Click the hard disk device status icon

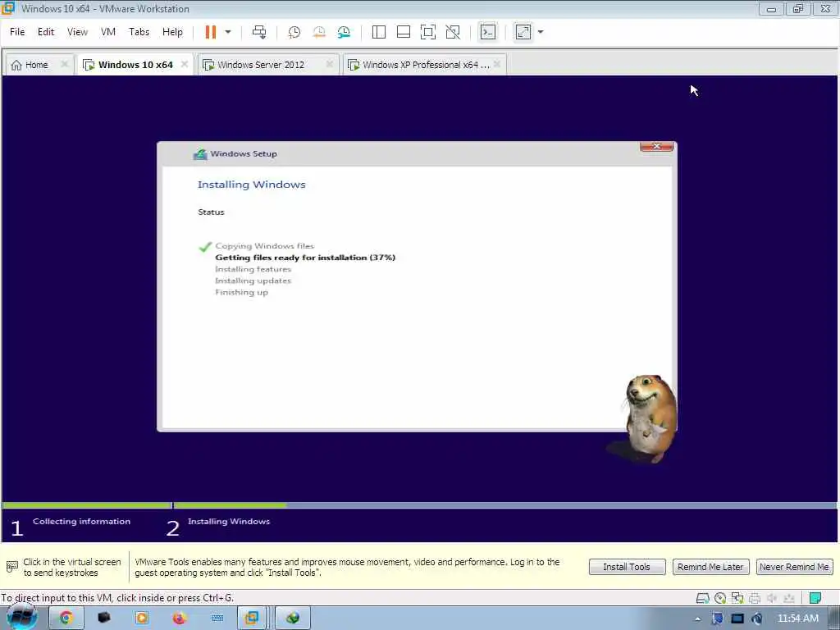pos(702,598)
